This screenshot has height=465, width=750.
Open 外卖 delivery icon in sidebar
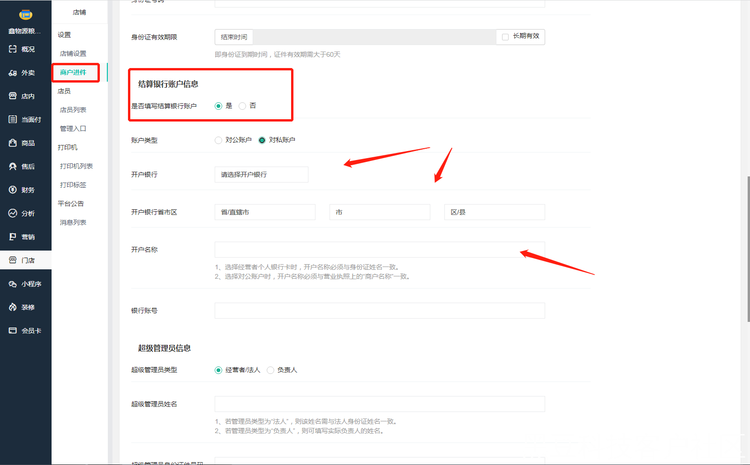(13, 73)
